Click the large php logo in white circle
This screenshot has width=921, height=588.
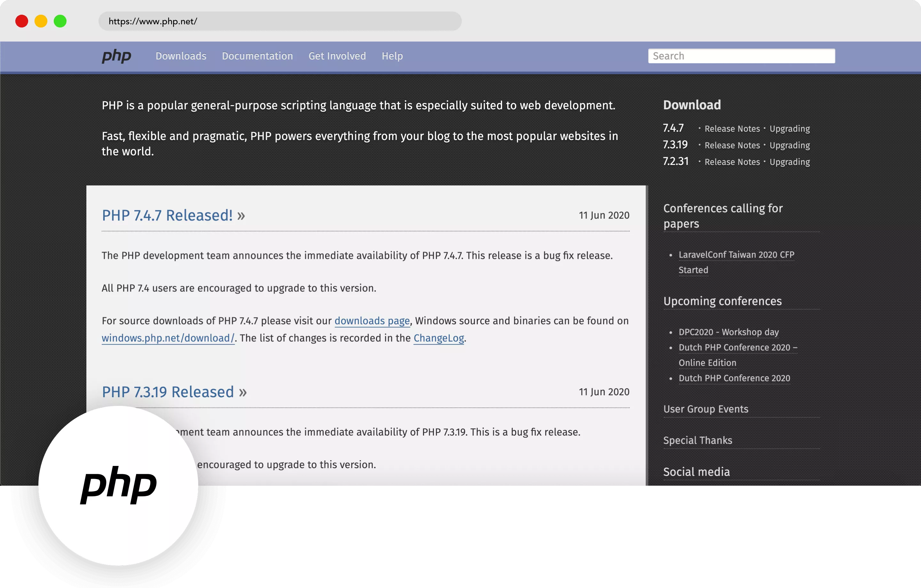coord(119,485)
